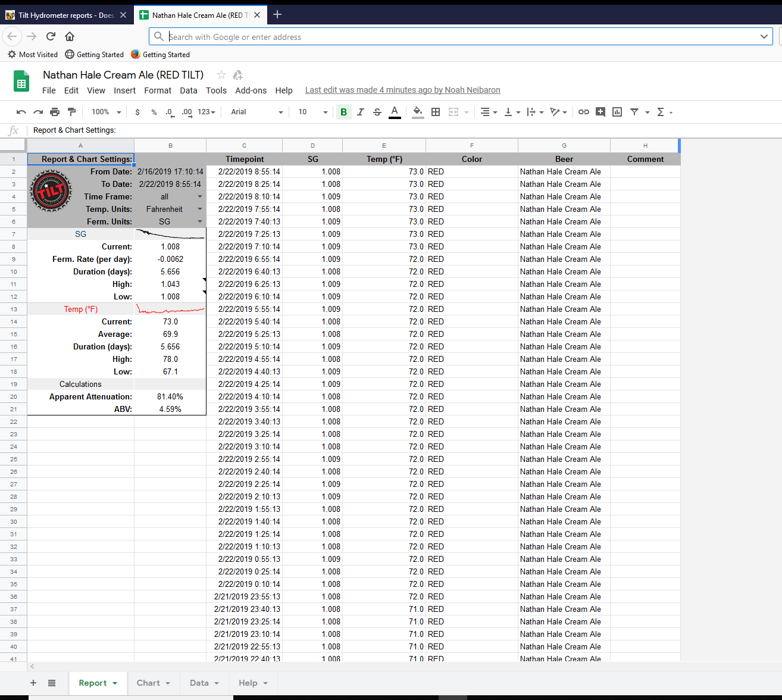Switch to the Chart sheet tab

click(153, 683)
